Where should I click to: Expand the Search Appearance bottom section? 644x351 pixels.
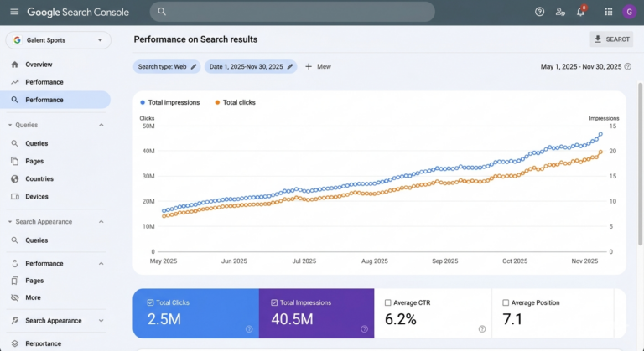[x=101, y=321]
